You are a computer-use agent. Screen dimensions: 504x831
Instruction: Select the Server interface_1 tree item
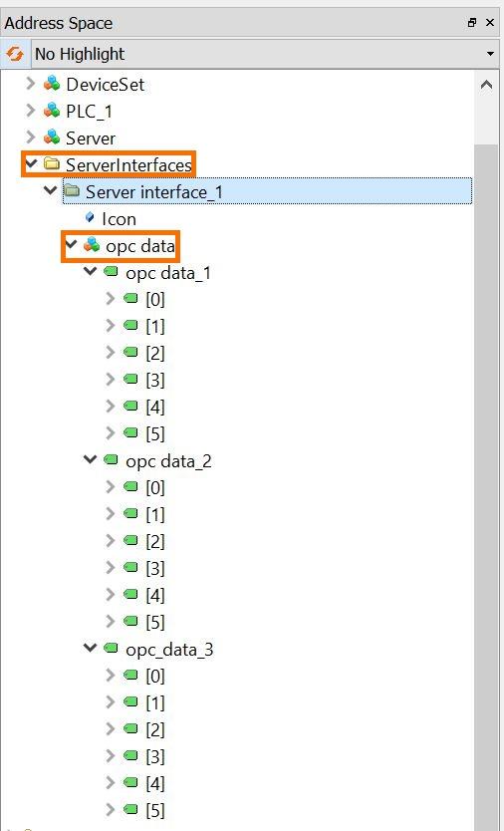(154, 192)
